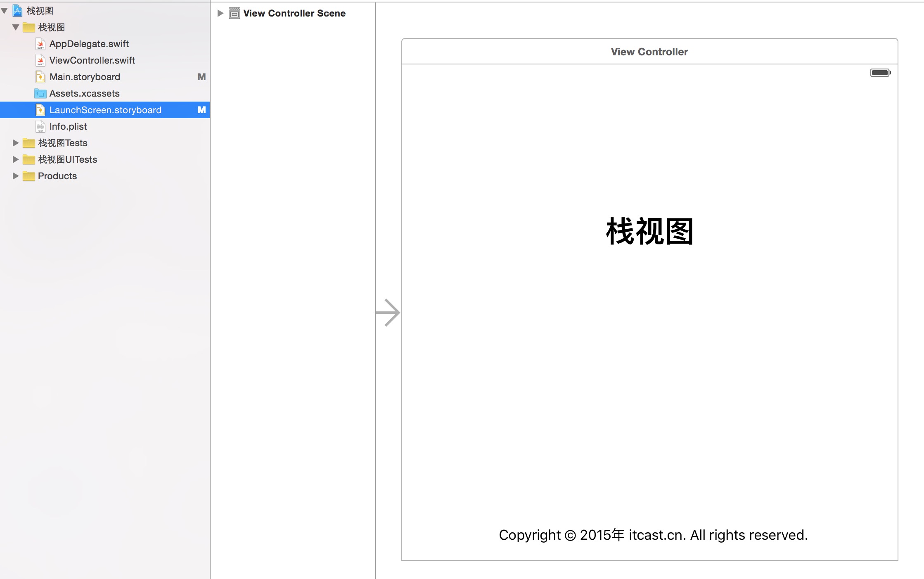Screen dimensions: 924x579
Task: Click the initial view controller entry arrow
Action: click(x=389, y=311)
